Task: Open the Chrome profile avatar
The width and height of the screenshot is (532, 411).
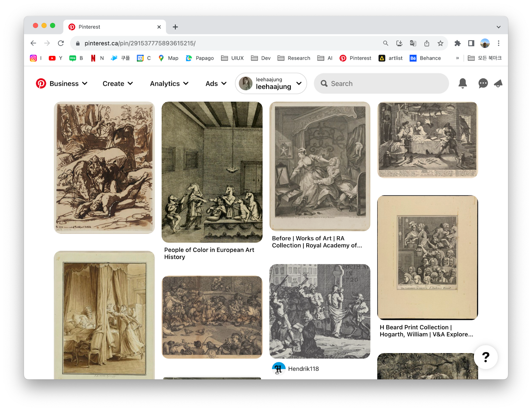Action: coord(485,43)
